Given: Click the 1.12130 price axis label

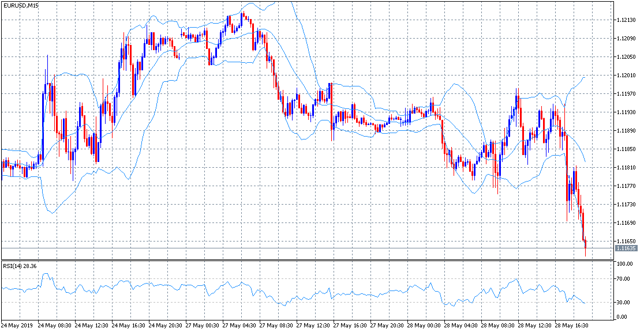Looking at the screenshot, I should [627, 20].
